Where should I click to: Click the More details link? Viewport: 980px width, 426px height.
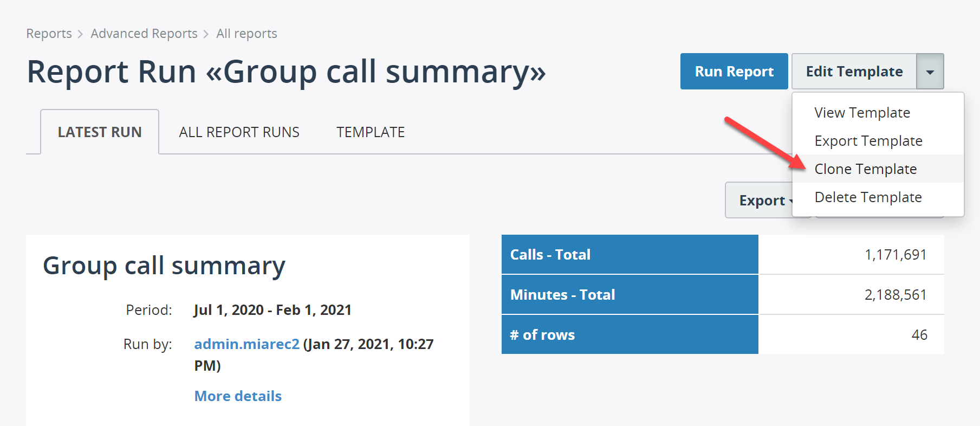[238, 396]
